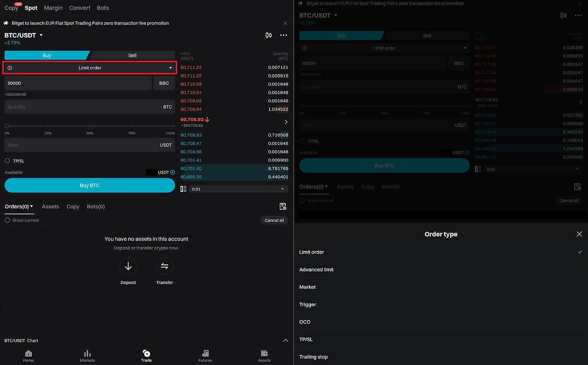Set left panel amount slider to 50% mark
This screenshot has width=588, height=365.
click(90, 126)
